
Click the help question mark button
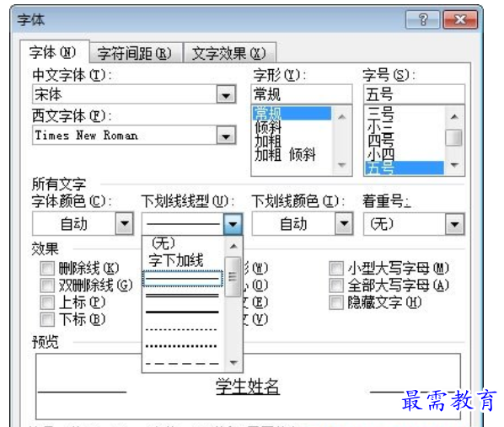(422, 19)
